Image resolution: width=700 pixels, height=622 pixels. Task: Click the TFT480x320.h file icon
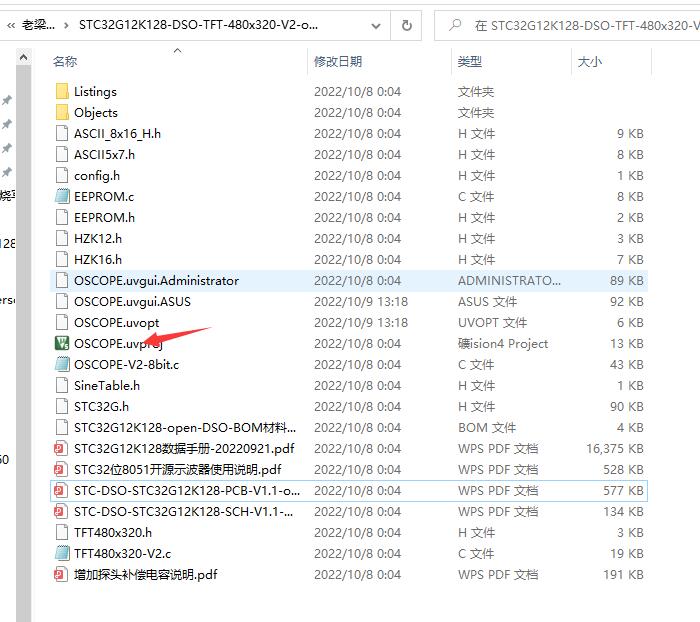[x=62, y=532]
